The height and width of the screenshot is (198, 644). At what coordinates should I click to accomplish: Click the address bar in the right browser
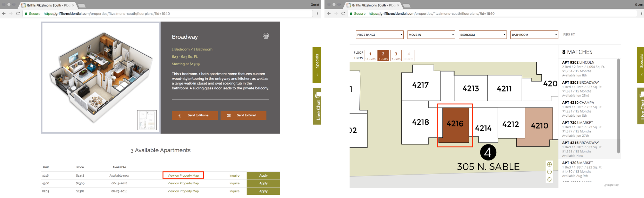[493, 14]
